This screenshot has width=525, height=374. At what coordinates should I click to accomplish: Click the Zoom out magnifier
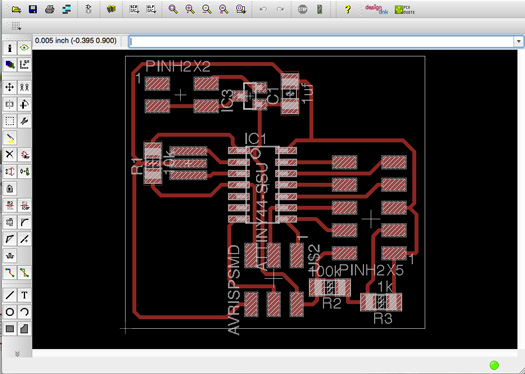207,9
